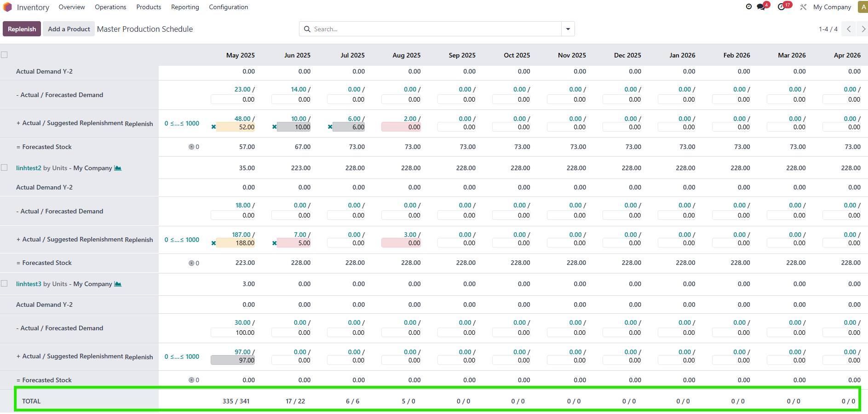The width and height of the screenshot is (868, 414).
Task: Expand the search options dropdown arrow
Action: (x=568, y=29)
